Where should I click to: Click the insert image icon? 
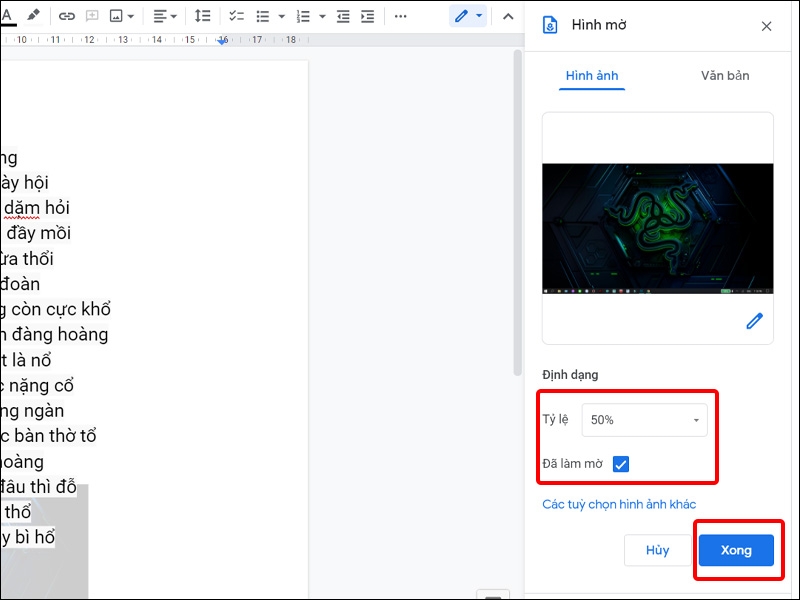[x=116, y=16]
